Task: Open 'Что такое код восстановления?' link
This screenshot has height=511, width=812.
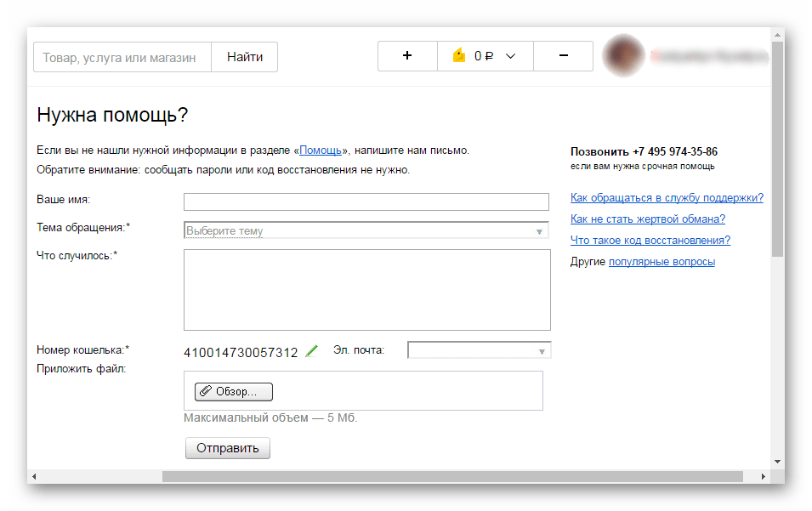Action: pos(650,241)
